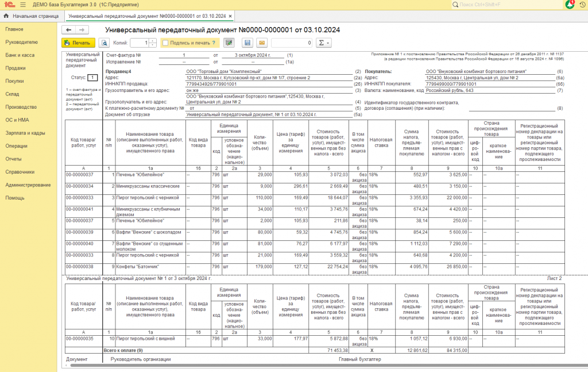Switch to the Начальная страница tab
The width and height of the screenshot is (588, 372).
tap(32, 16)
